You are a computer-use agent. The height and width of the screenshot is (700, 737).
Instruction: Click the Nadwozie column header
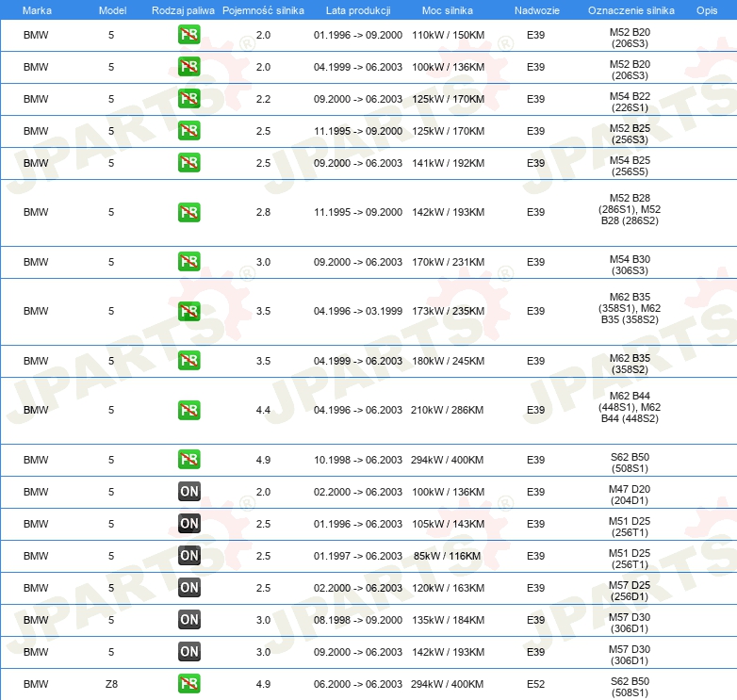[x=537, y=10]
